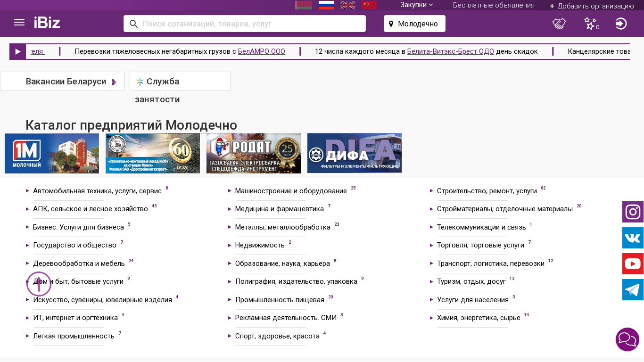Open the VK social link
Image resolution: width=644 pixels, height=362 pixels.
(633, 238)
